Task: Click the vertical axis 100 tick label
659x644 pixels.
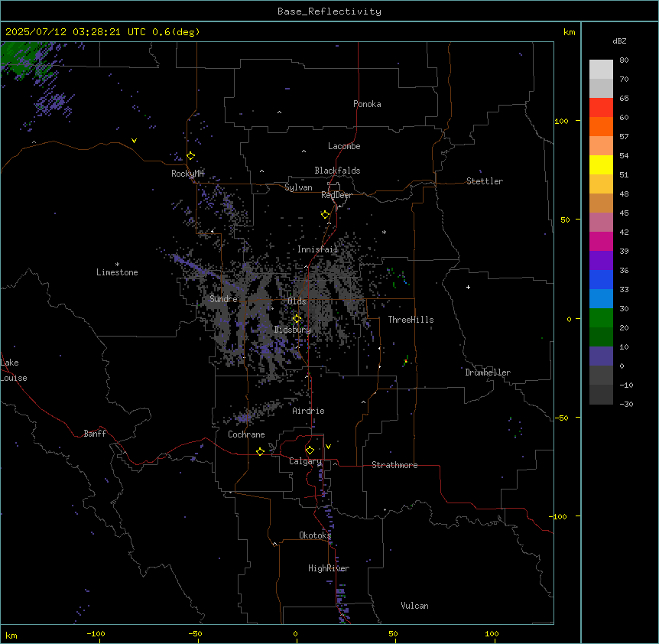Action: click(561, 121)
